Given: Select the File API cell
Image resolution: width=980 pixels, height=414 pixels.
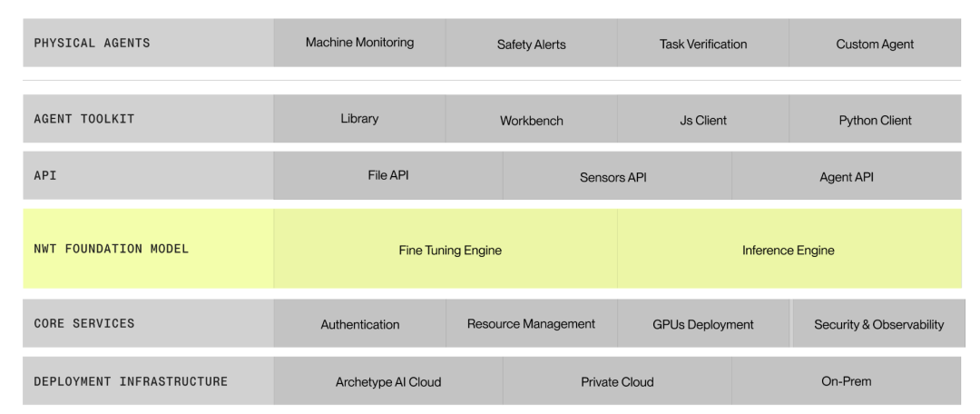Looking at the screenshot, I should coord(388,176).
